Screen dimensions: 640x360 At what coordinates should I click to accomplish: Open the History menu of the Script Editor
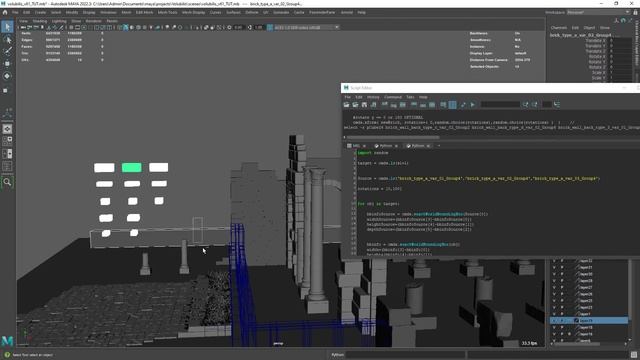click(x=373, y=97)
